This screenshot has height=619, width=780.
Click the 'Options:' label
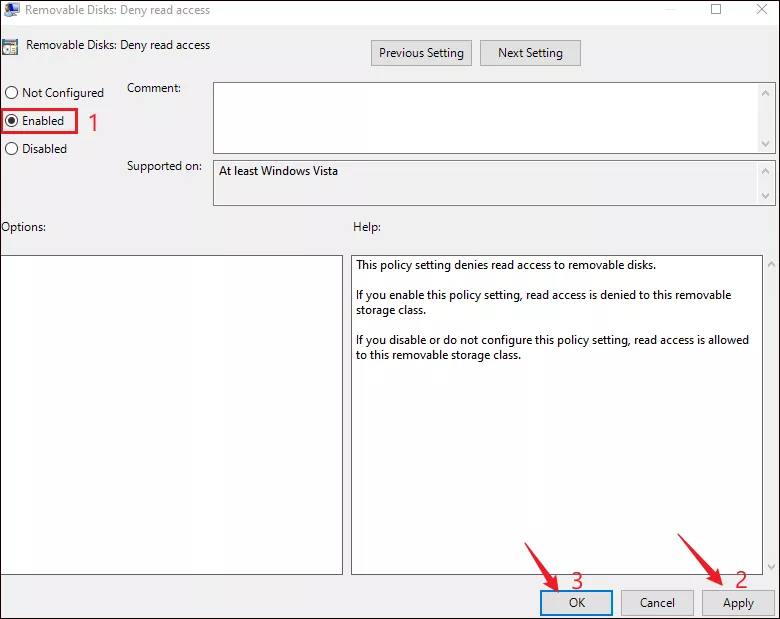pos(23,227)
